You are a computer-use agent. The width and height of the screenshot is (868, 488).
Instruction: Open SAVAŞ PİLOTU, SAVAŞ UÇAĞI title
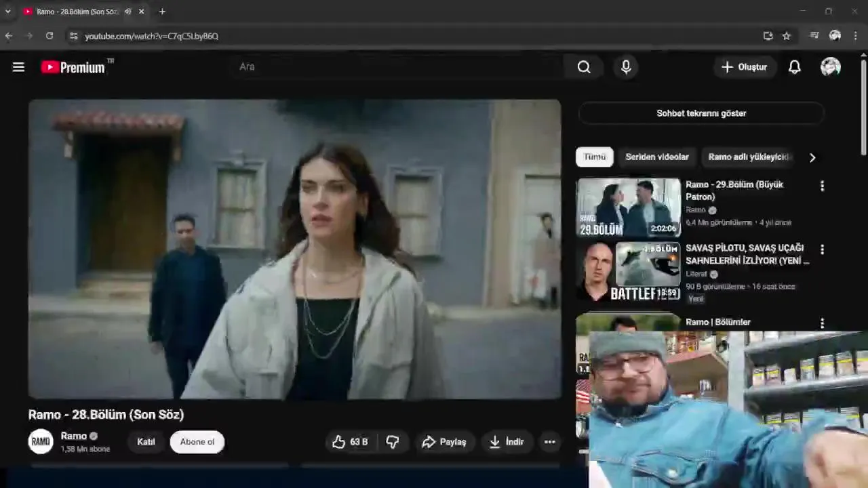pyautogui.click(x=747, y=254)
